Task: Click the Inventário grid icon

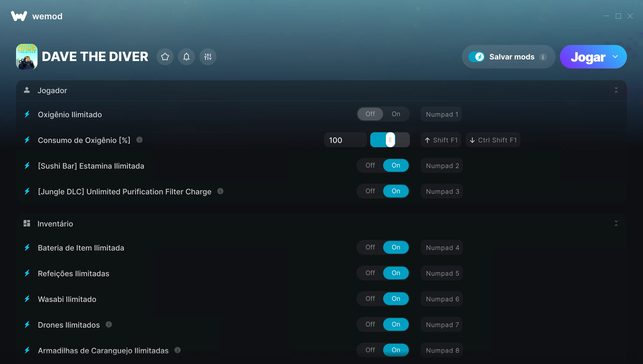Action: click(x=27, y=223)
